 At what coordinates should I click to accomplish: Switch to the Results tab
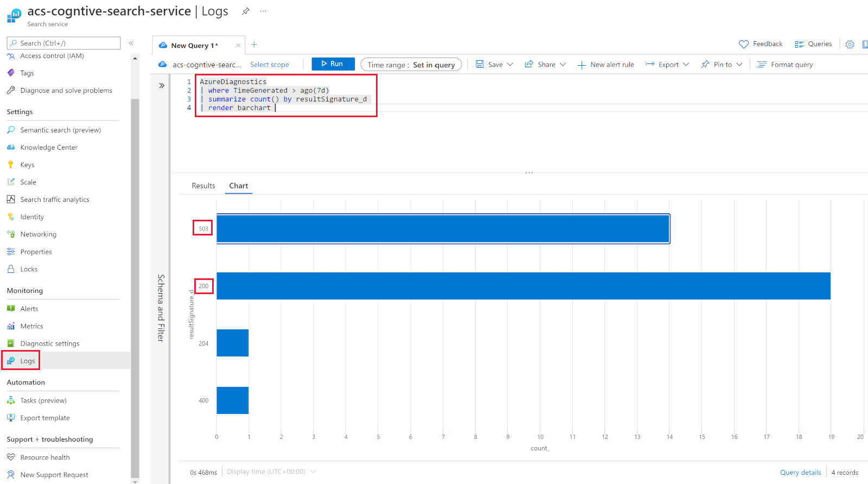[203, 186]
